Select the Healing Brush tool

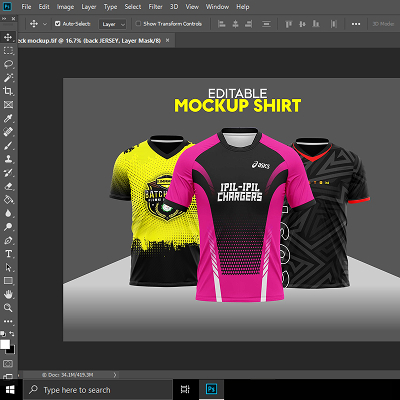(x=8, y=132)
